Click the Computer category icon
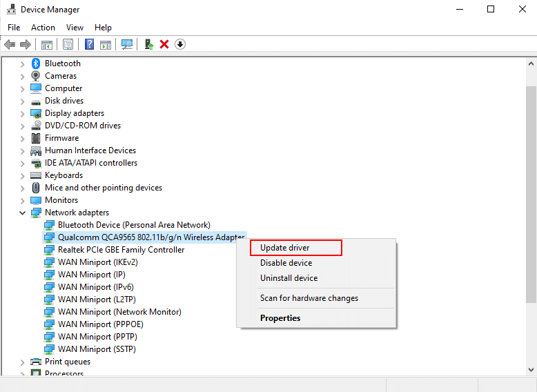The width and height of the screenshot is (537, 392). [x=36, y=88]
